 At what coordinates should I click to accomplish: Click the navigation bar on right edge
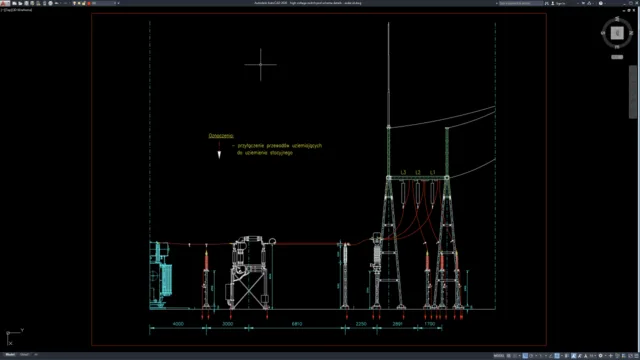[633, 92]
